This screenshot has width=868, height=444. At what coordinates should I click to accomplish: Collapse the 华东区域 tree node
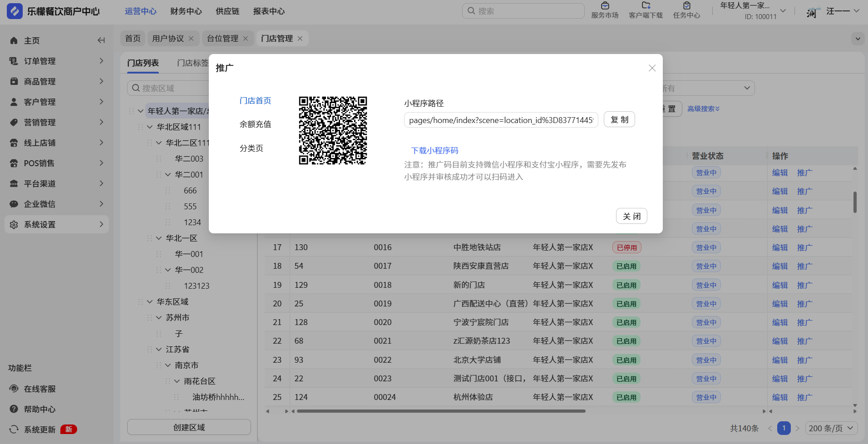click(x=150, y=301)
